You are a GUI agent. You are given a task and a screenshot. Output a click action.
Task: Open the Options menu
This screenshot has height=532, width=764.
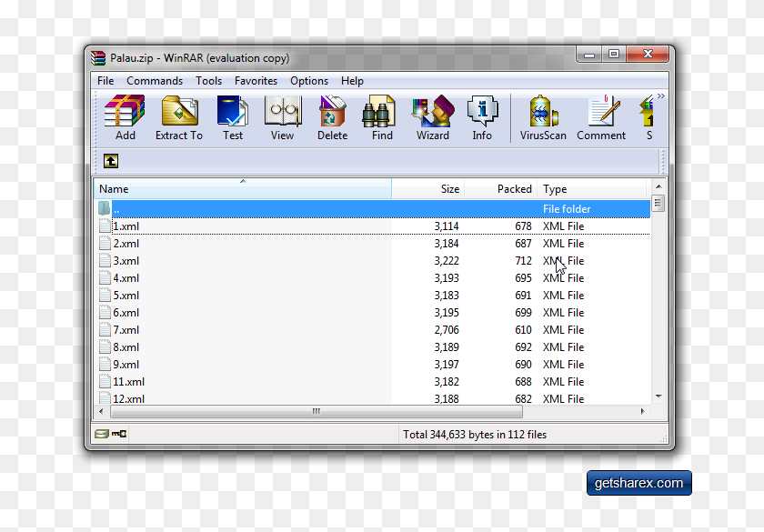click(309, 81)
